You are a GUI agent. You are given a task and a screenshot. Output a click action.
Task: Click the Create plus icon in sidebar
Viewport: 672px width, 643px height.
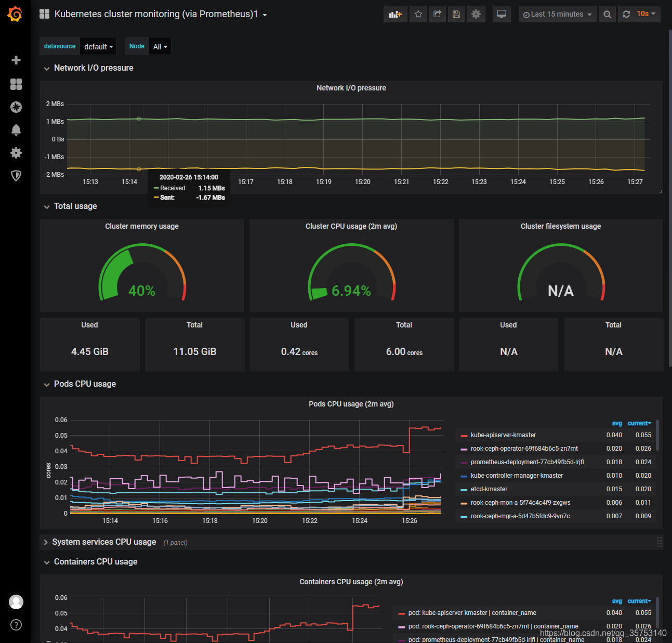tap(16, 60)
